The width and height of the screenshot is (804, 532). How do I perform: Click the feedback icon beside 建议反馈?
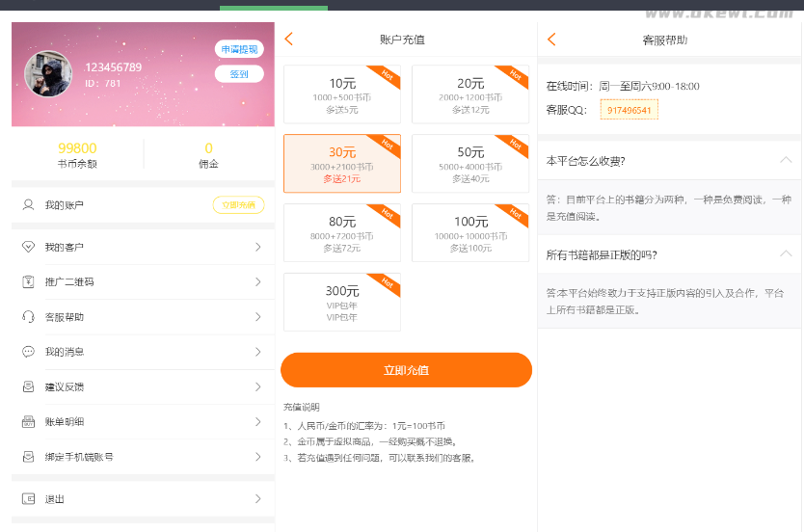(x=28, y=387)
